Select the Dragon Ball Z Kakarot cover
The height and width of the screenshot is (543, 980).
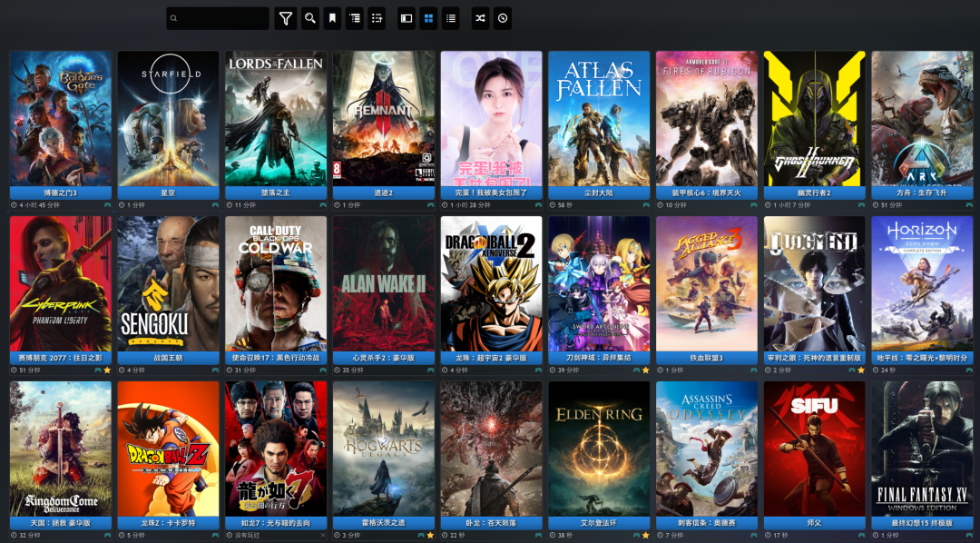pyautogui.click(x=168, y=449)
